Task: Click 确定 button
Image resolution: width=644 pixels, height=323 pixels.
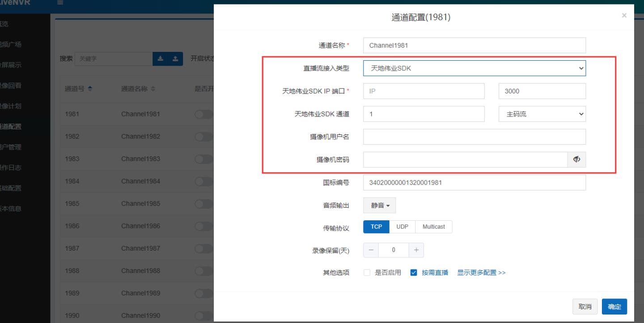Action: point(614,306)
